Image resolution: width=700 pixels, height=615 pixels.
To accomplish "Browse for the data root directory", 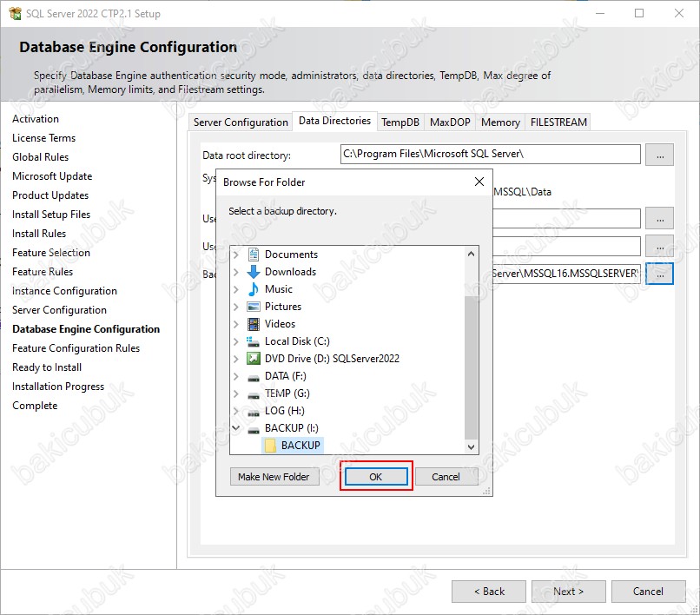I will point(660,155).
